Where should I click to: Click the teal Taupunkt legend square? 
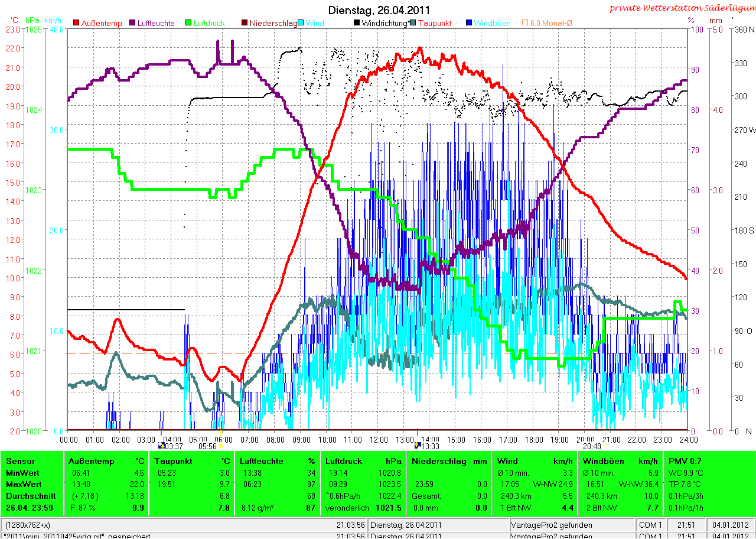point(412,23)
